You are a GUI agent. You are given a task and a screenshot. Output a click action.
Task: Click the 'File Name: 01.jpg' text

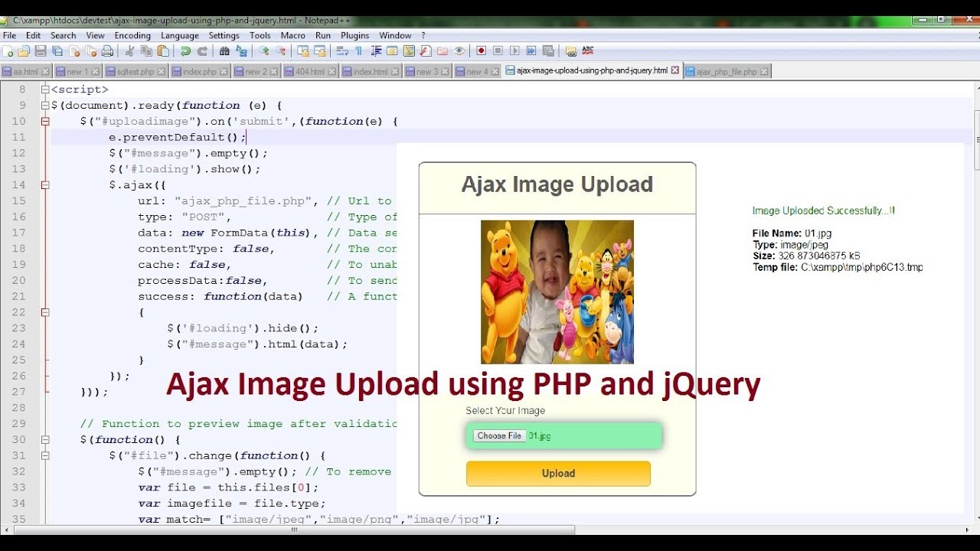pyautogui.click(x=792, y=233)
